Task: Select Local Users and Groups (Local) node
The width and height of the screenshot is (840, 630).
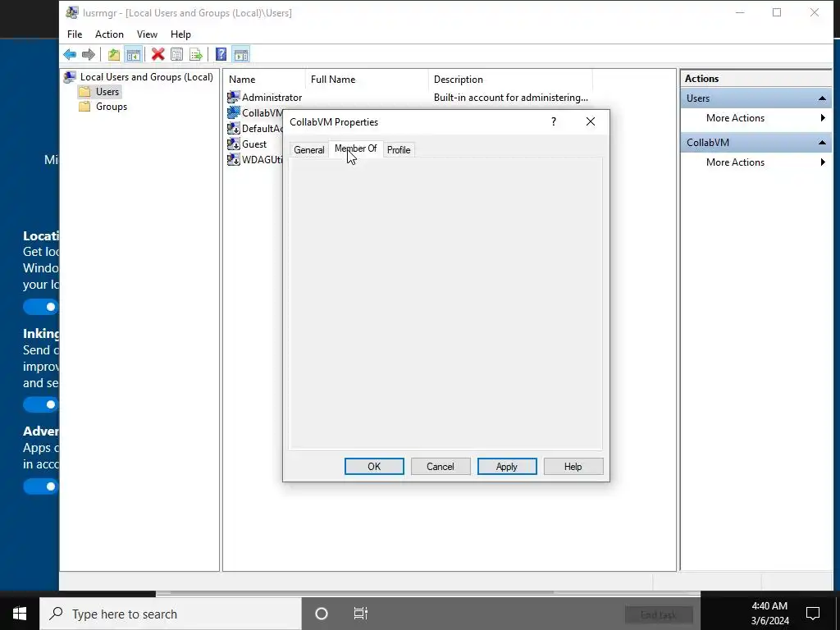Action: [x=146, y=77]
